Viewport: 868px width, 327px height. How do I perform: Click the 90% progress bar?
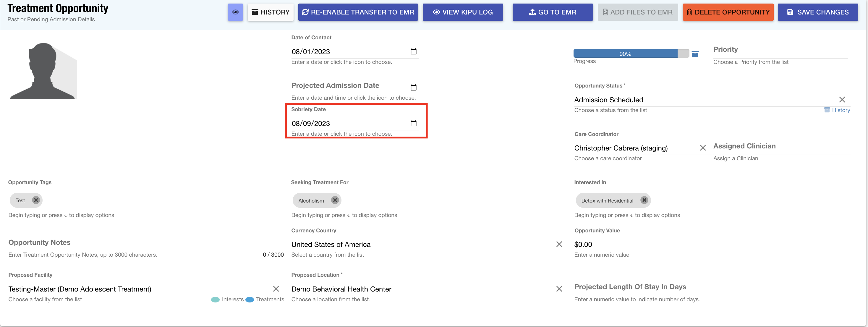click(x=625, y=54)
